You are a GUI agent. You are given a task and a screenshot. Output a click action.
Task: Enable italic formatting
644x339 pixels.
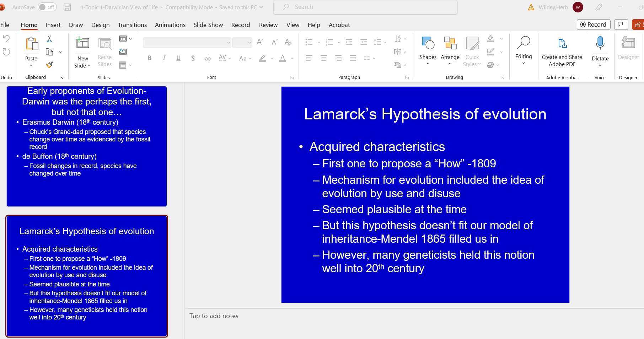click(164, 58)
